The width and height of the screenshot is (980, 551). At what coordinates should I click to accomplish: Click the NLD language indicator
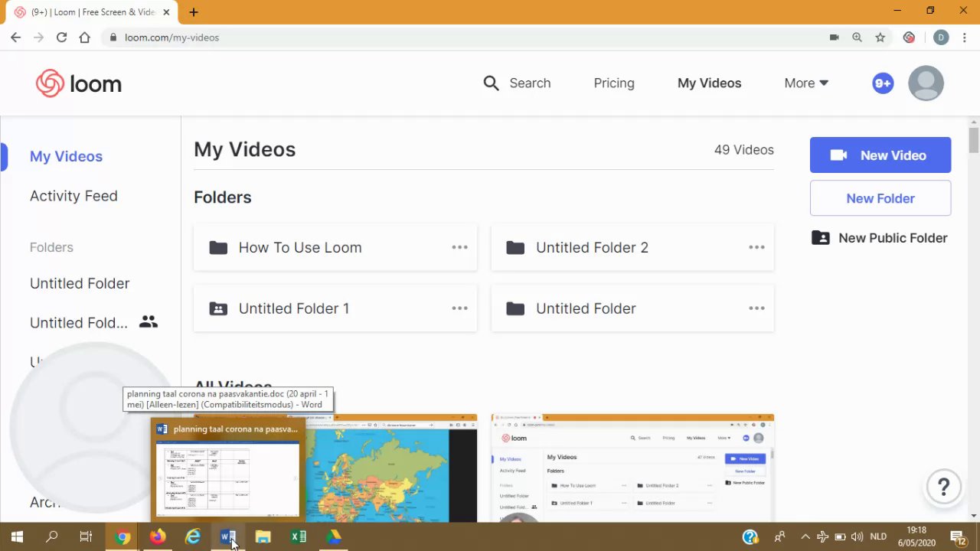coord(878,537)
